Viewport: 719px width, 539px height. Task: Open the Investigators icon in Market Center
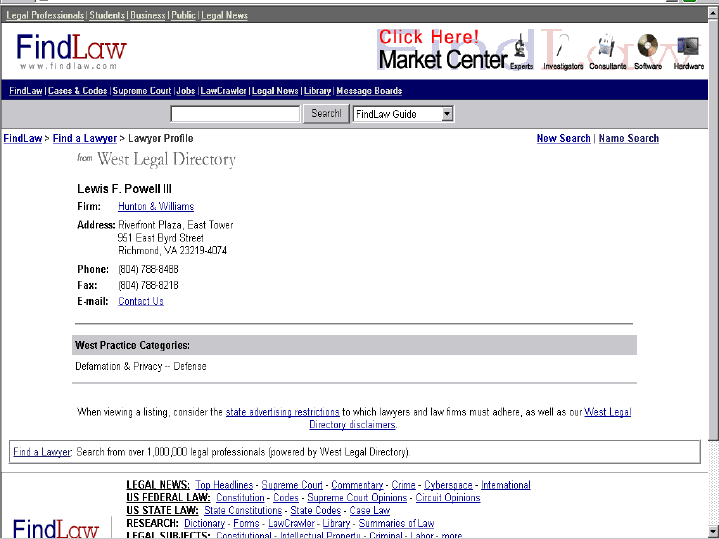tap(563, 51)
